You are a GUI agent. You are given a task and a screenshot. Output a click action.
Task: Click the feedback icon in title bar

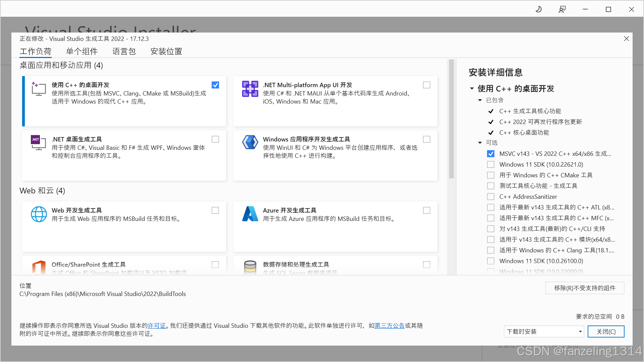[x=562, y=9]
